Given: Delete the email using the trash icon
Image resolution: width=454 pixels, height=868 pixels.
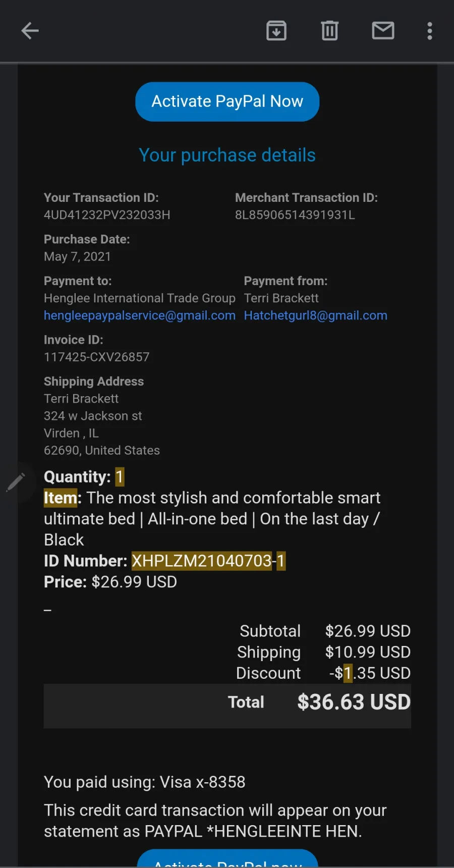Looking at the screenshot, I should (x=330, y=31).
